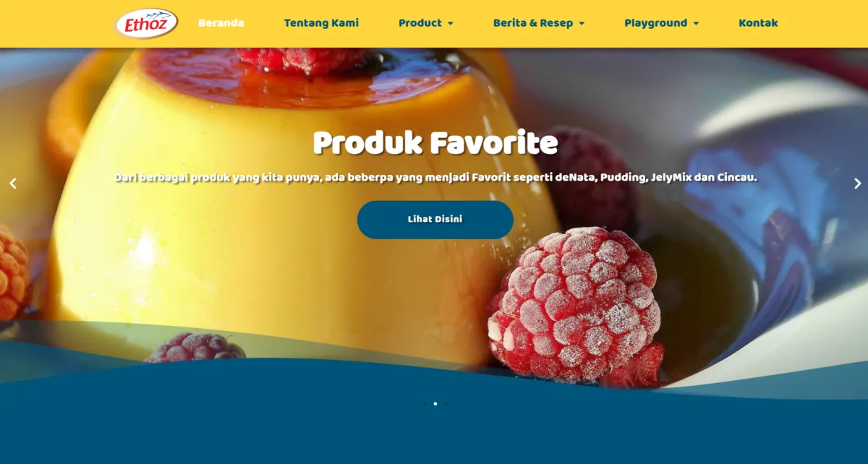Click the slide description about deNata and Cincau
The height and width of the screenshot is (464, 868).
coord(435,178)
